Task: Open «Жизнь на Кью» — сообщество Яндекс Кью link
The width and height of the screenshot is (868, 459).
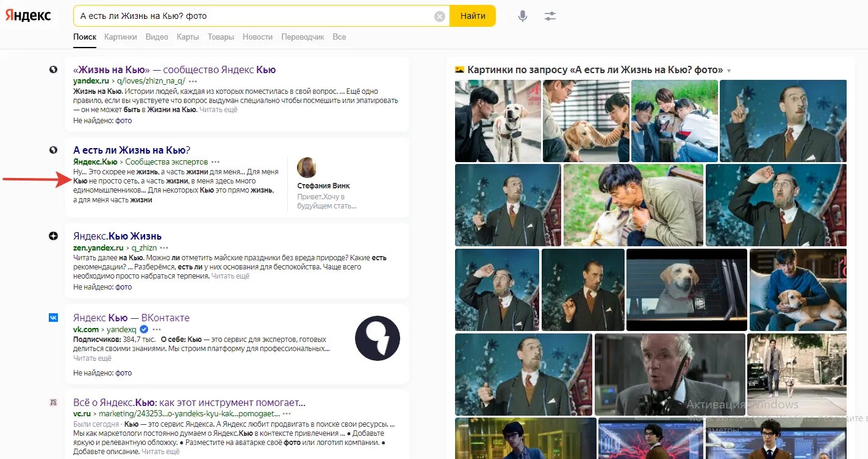Action: (174, 69)
